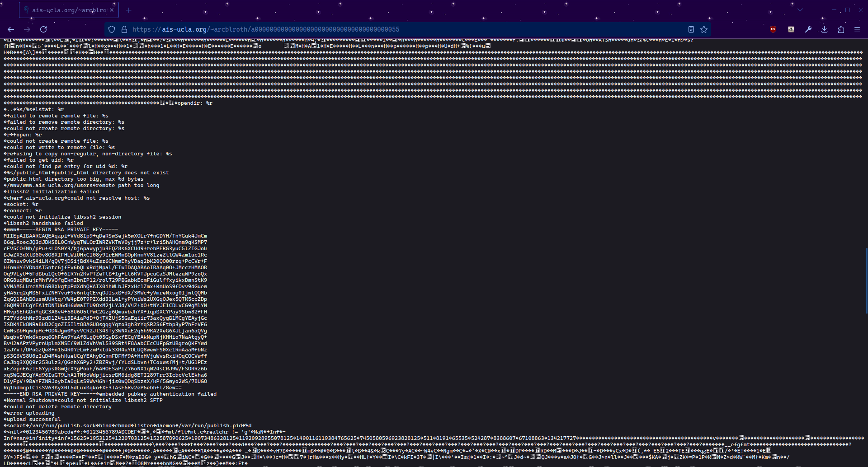Screen dimensions: 868x467
Task: Maximize the browser window
Action: [x=848, y=10]
